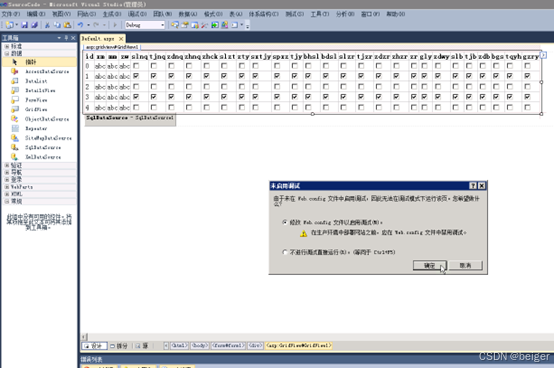Click the Paste clipboard icon

click(67, 25)
